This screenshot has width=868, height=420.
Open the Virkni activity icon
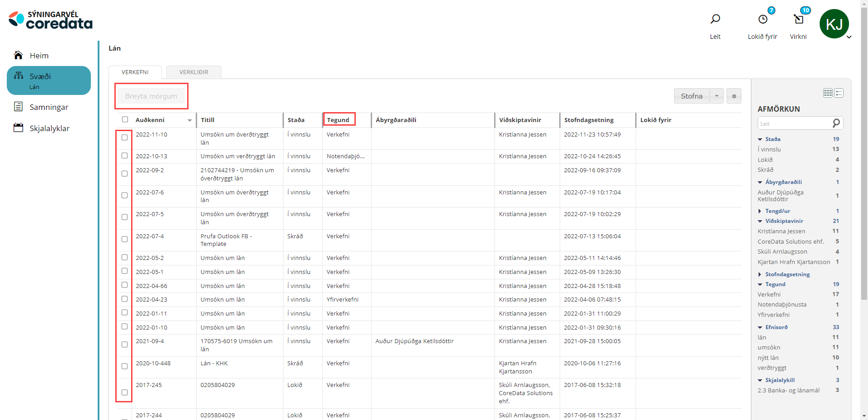pyautogui.click(x=798, y=19)
